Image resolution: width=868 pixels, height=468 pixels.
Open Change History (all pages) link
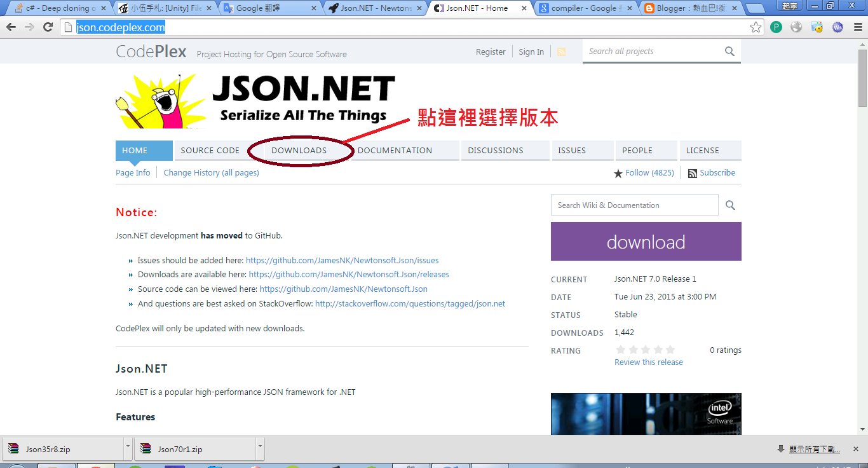(211, 173)
